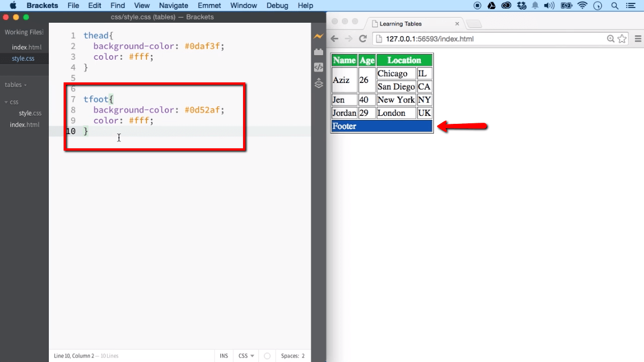
Task: Open the Apple menu
Action: coord(13,5)
